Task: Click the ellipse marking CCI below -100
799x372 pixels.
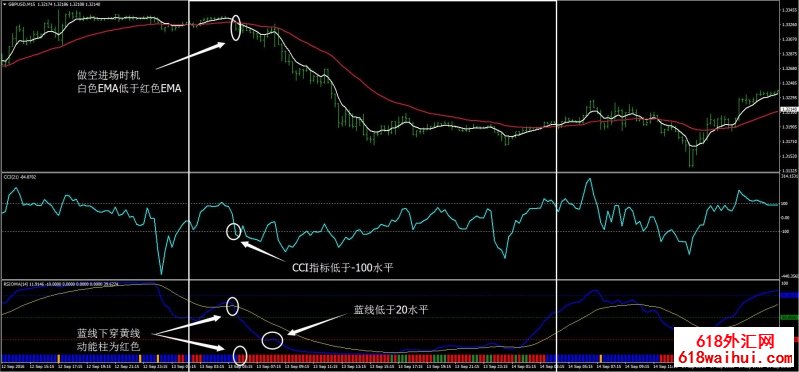Action: click(233, 231)
